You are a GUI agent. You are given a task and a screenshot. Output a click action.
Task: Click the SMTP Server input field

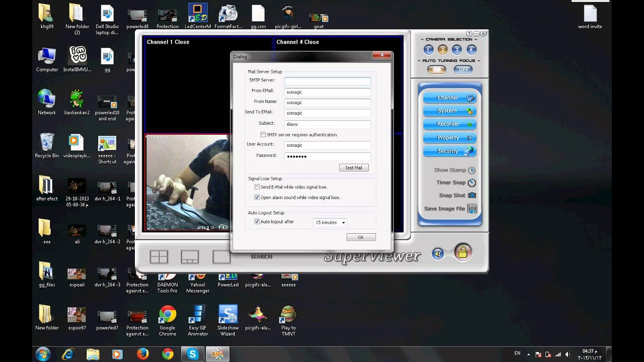point(328,81)
